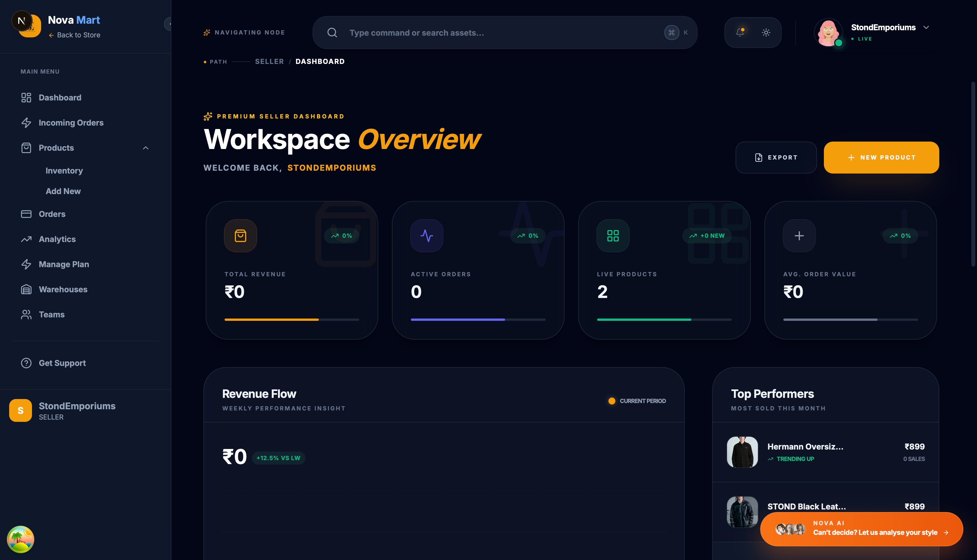
Task: Click the Command-K shortcut badge
Action: [672, 32]
